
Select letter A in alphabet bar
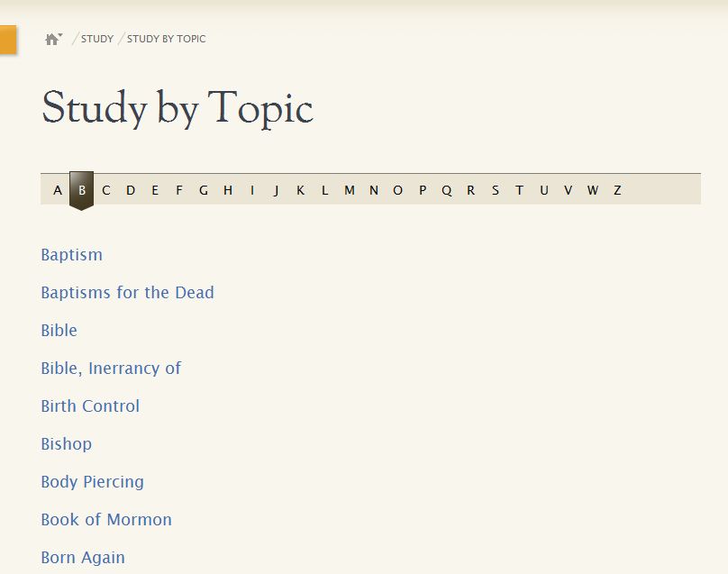click(x=58, y=190)
